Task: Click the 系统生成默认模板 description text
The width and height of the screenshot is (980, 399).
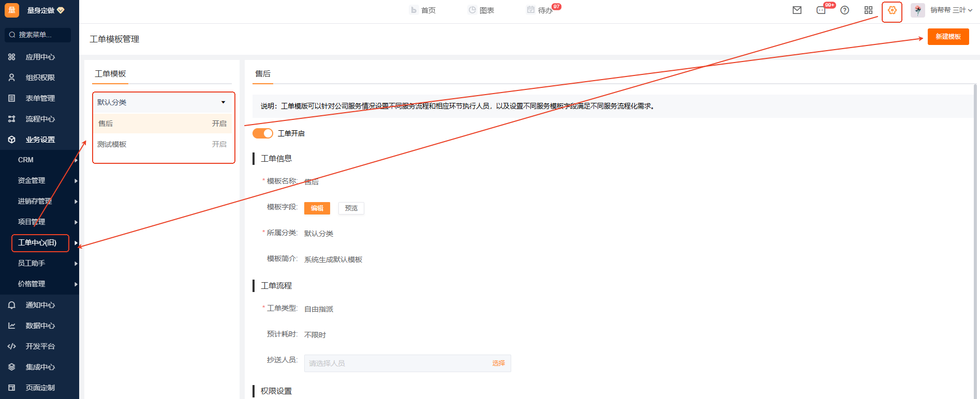Action: 333,259
